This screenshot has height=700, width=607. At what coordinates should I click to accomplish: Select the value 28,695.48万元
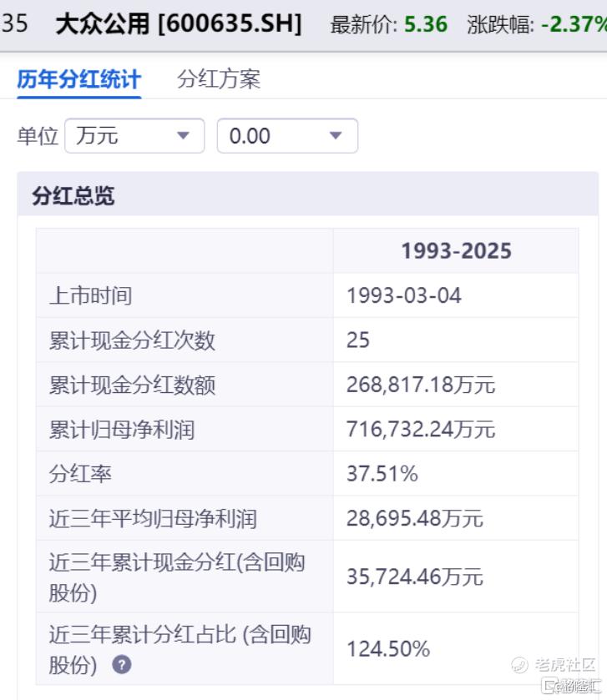click(x=415, y=519)
